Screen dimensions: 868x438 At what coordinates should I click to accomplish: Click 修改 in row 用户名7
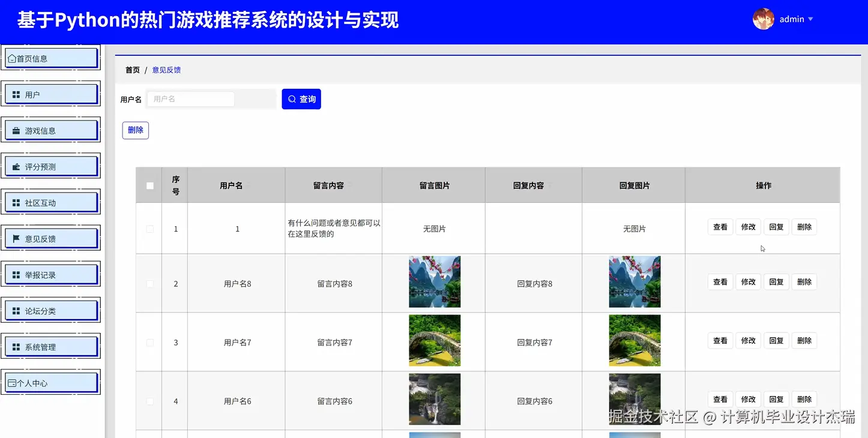(748, 341)
